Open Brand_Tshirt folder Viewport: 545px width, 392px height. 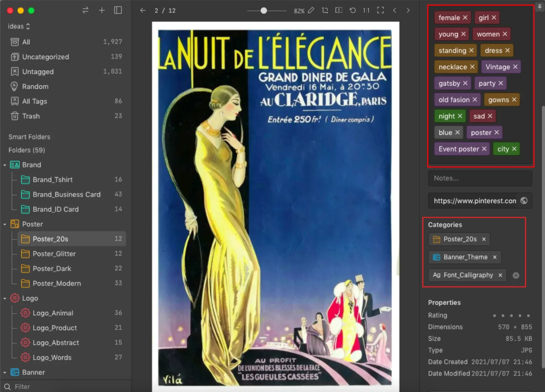72,180
